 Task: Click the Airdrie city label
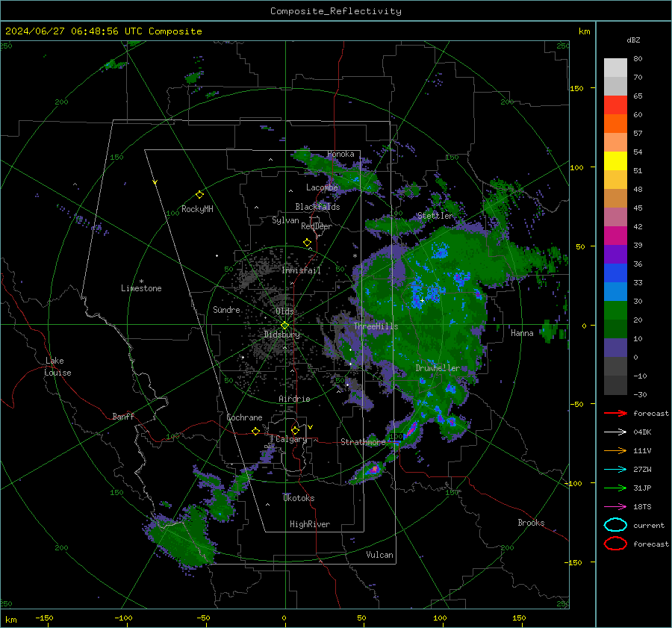pyautogui.click(x=294, y=399)
